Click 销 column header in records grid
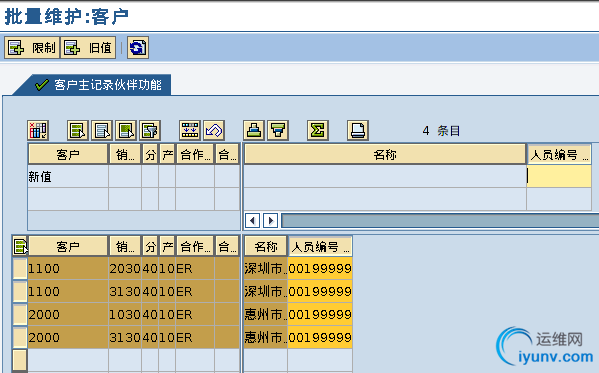The image size is (599, 373). (125, 247)
